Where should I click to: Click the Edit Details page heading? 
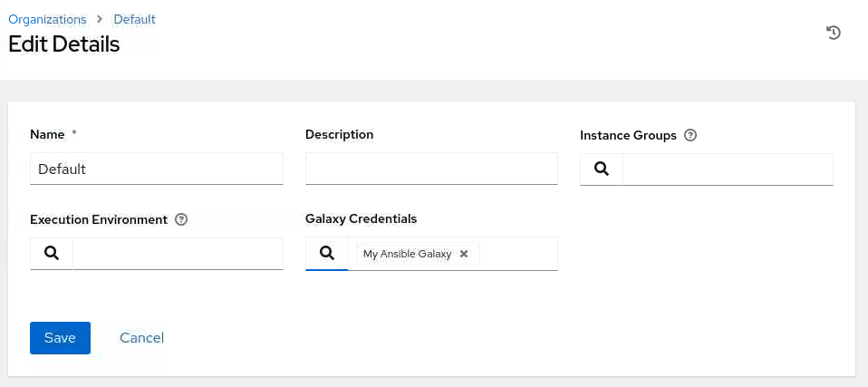[x=63, y=44]
